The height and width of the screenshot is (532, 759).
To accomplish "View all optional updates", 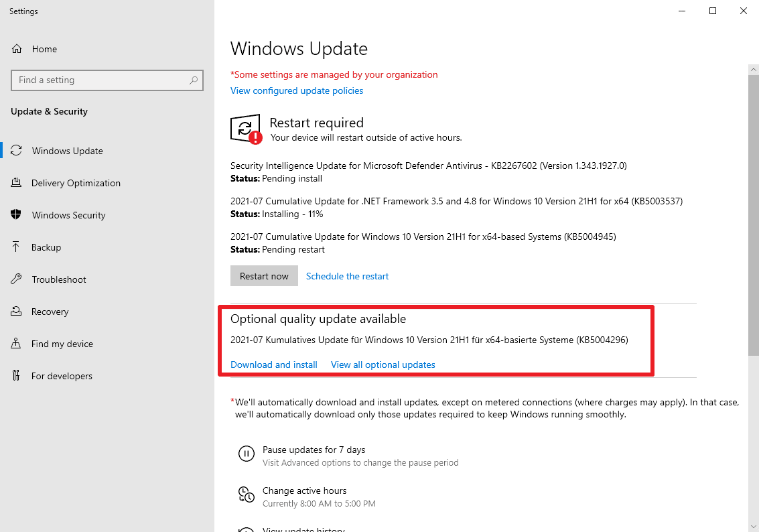I will pyautogui.click(x=383, y=364).
